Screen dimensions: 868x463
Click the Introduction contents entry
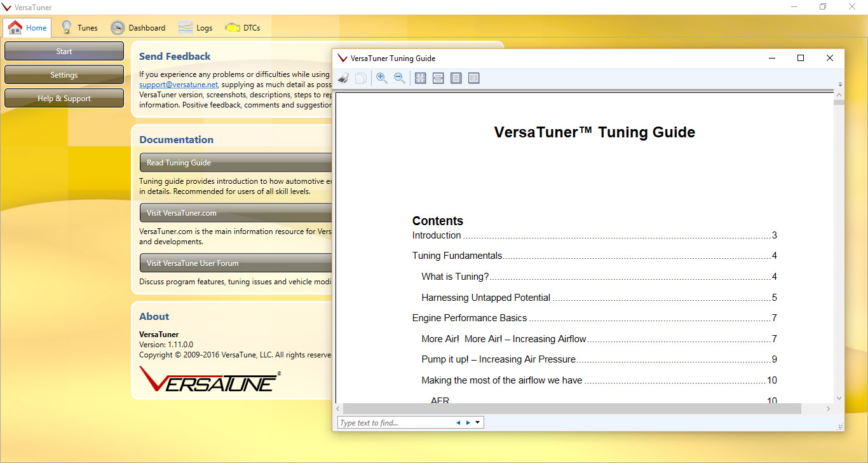[x=594, y=235]
